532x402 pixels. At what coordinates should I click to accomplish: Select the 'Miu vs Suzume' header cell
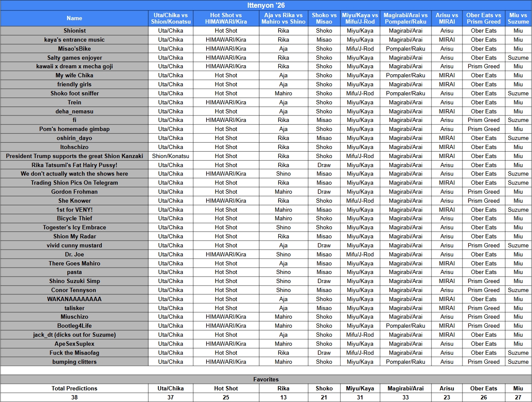click(x=518, y=18)
